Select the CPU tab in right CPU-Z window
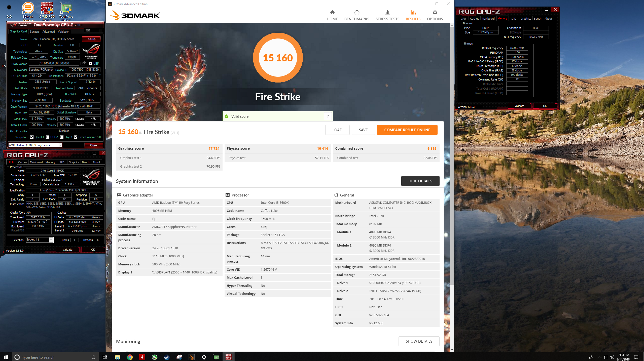The width and height of the screenshot is (644, 361). (x=463, y=19)
